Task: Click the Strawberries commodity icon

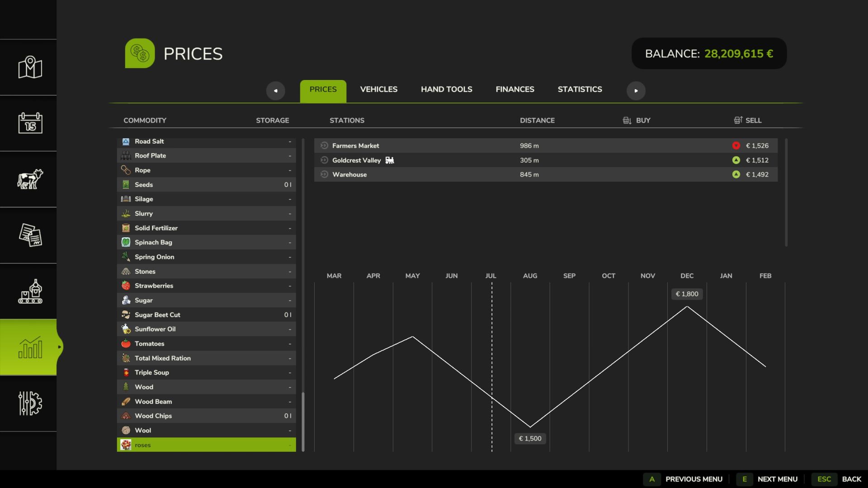Action: tap(126, 286)
